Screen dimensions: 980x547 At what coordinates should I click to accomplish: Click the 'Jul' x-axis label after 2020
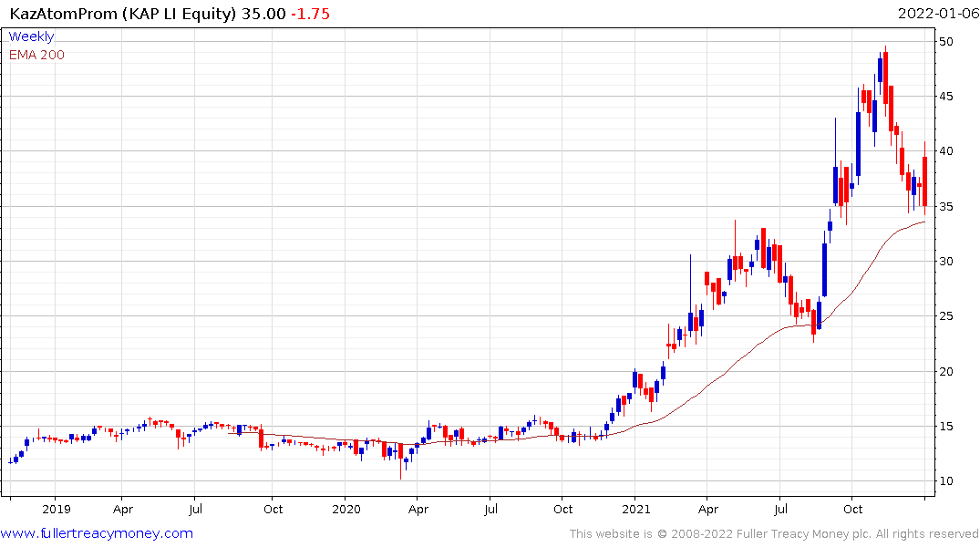pyautogui.click(x=491, y=510)
